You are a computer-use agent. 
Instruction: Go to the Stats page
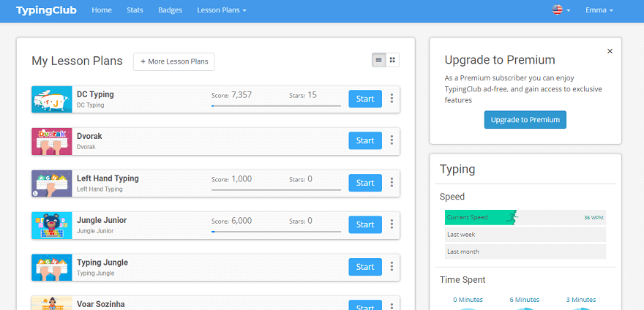135,10
